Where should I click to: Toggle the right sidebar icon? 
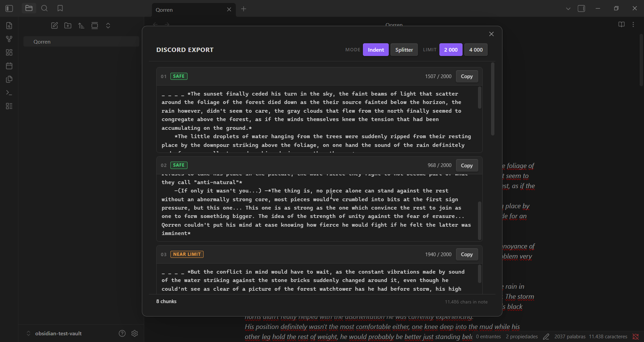[x=582, y=9]
